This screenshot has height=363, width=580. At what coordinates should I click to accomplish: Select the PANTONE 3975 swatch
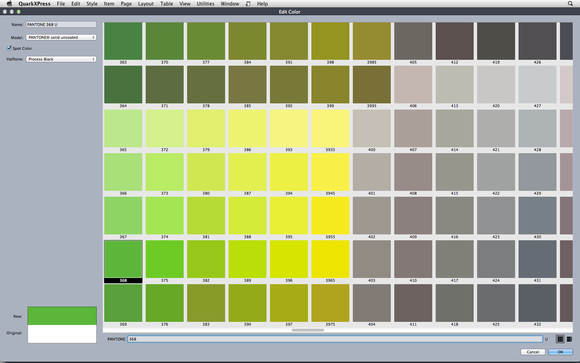pyautogui.click(x=330, y=303)
